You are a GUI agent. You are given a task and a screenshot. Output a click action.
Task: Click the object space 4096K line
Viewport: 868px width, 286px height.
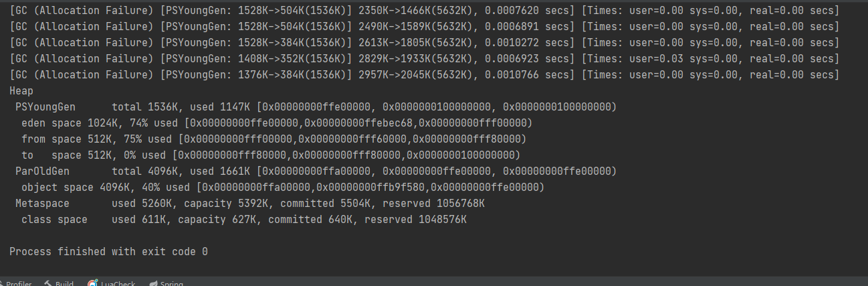point(282,188)
